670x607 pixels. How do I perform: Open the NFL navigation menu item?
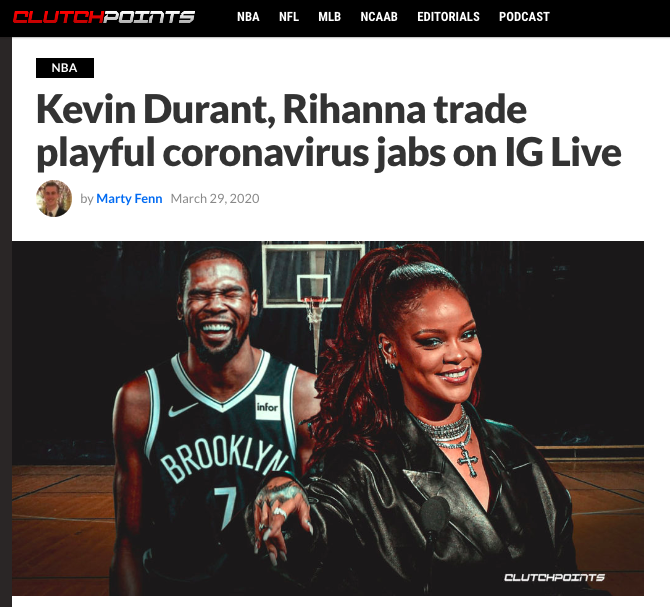click(289, 17)
